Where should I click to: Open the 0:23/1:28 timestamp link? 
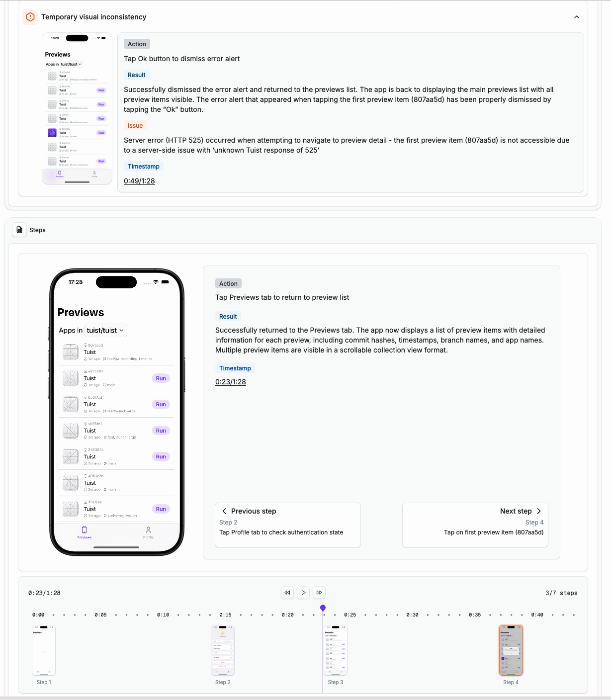231,382
